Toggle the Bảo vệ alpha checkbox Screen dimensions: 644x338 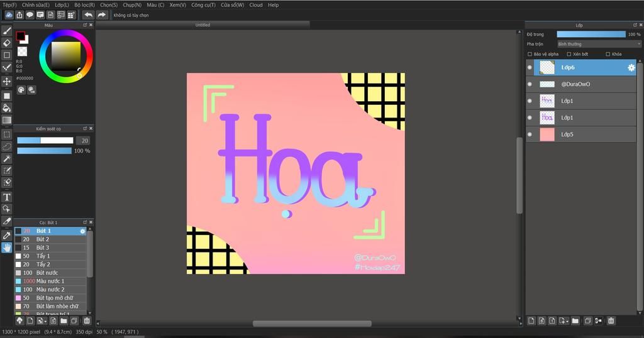coord(530,54)
